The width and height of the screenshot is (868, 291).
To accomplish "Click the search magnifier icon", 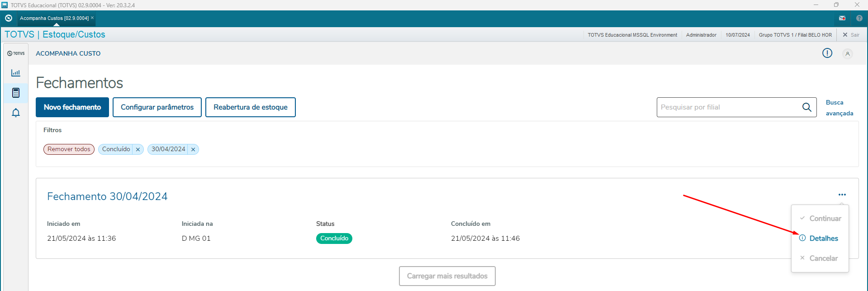I will click(807, 107).
